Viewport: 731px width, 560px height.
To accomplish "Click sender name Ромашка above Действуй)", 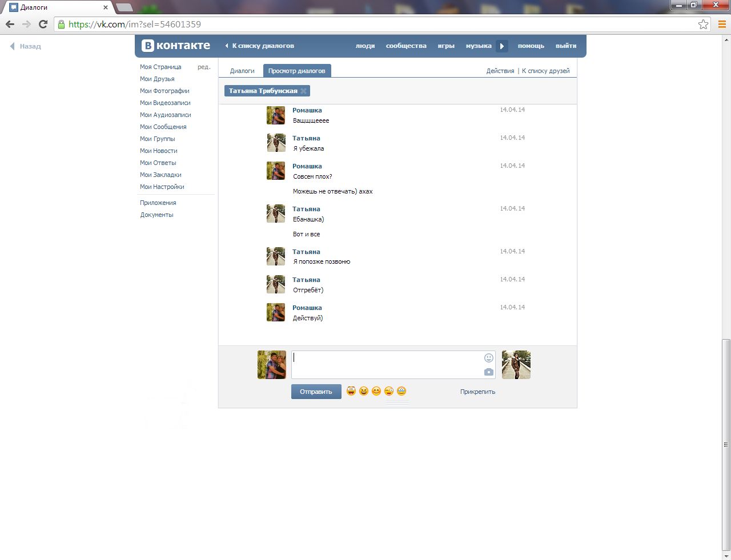I will click(x=307, y=308).
